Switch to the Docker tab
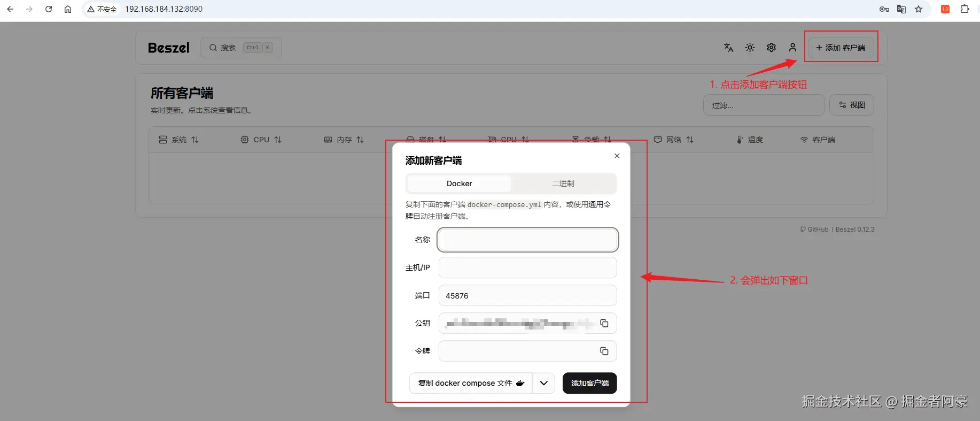This screenshot has width=980, height=421. (460, 183)
